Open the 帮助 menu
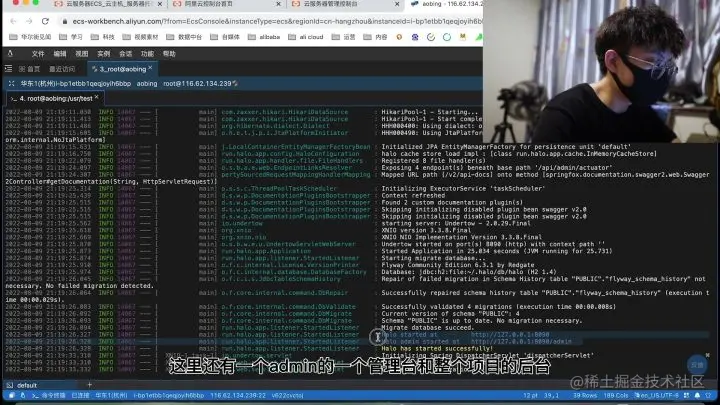The width and height of the screenshot is (720, 405). 169,54
